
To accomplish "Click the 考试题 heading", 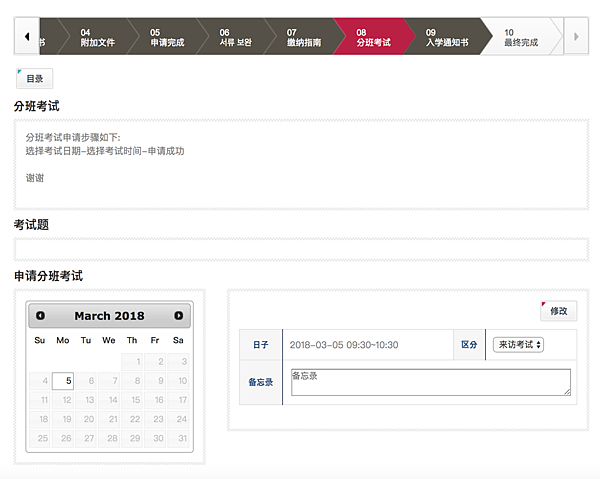I will click(x=31, y=225).
